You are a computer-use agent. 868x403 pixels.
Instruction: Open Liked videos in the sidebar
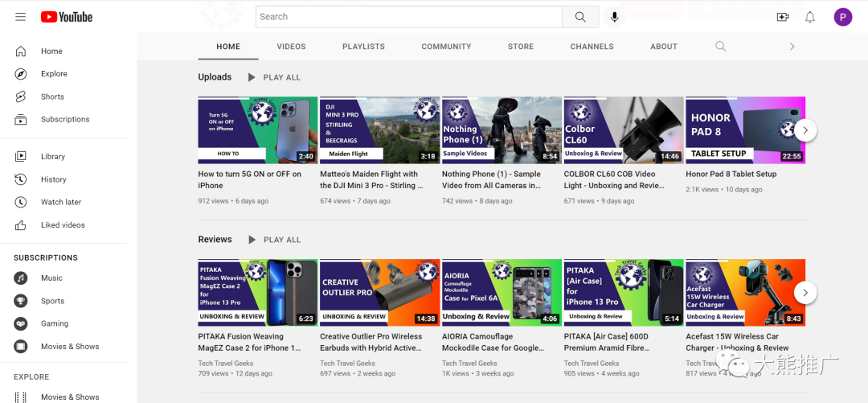pos(64,224)
